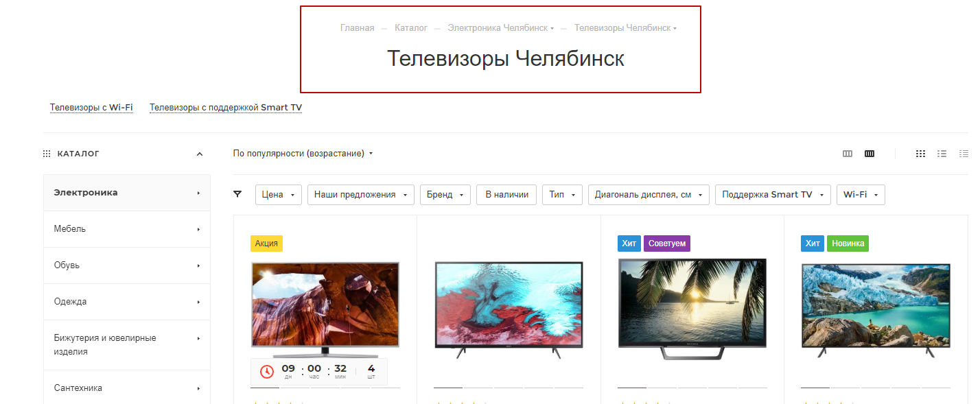Image resolution: width=980 pixels, height=404 pixels.
Task: Click image slider indicator under the fourth TV
Action: pyautogui.click(x=876, y=388)
